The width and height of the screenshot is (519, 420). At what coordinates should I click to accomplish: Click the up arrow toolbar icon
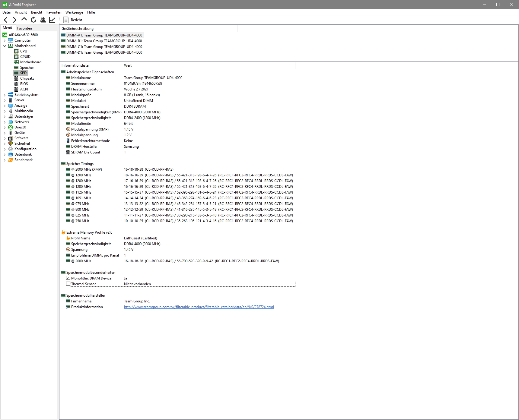point(24,20)
